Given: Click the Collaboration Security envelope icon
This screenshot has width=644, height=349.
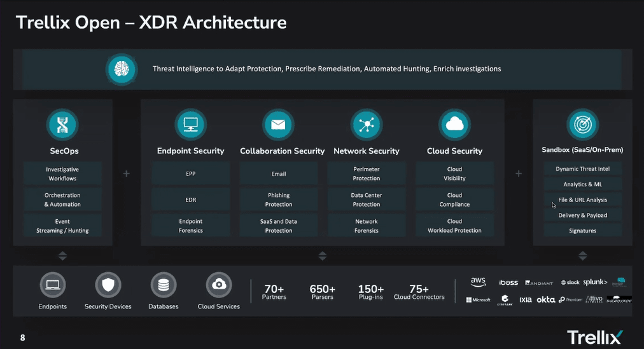Looking at the screenshot, I should point(278,125).
